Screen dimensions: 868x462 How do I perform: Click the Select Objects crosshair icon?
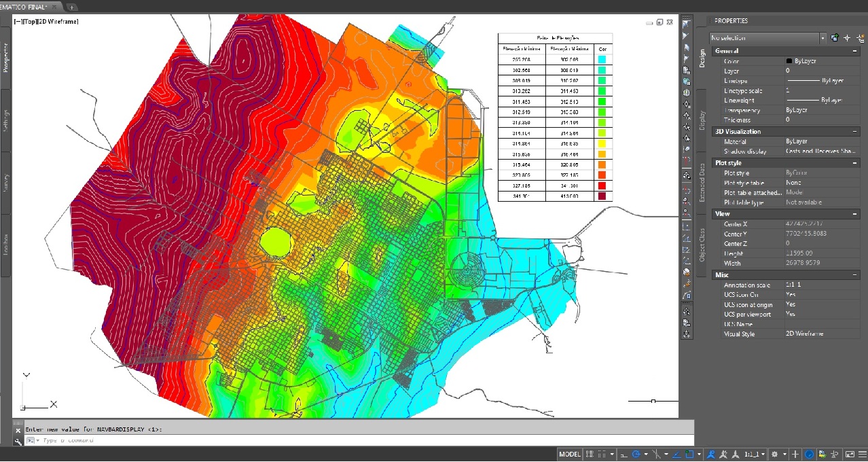pos(847,38)
